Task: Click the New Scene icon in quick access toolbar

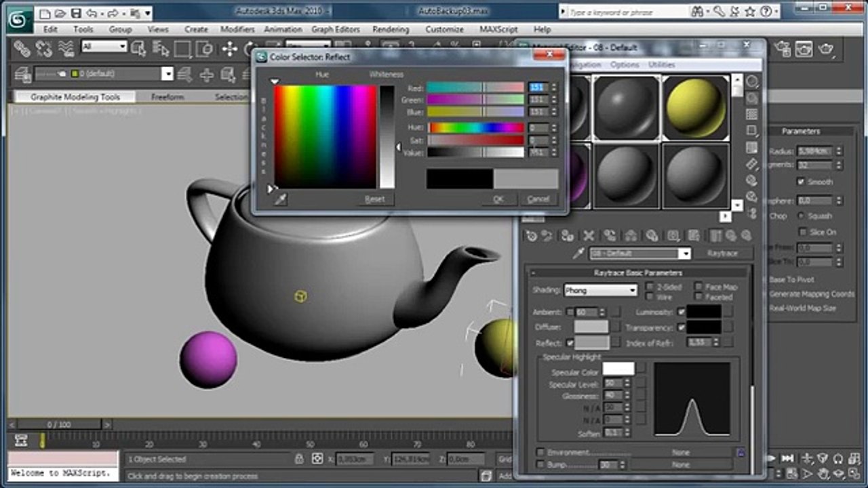Action: [45, 13]
